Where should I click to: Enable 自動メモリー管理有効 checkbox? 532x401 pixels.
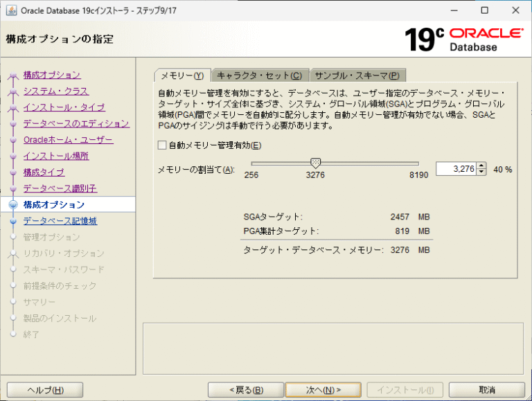pyautogui.click(x=162, y=145)
